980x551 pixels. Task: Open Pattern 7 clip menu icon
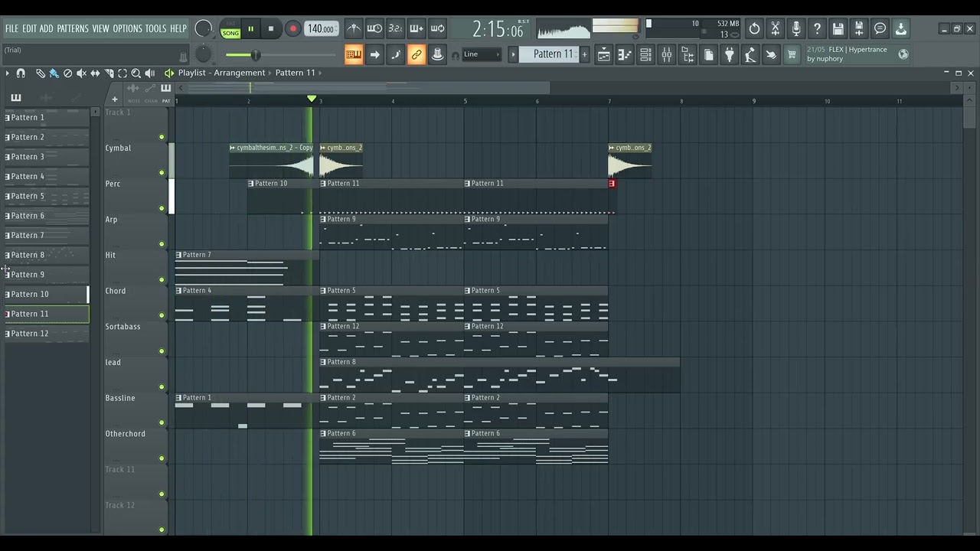pyautogui.click(x=179, y=255)
